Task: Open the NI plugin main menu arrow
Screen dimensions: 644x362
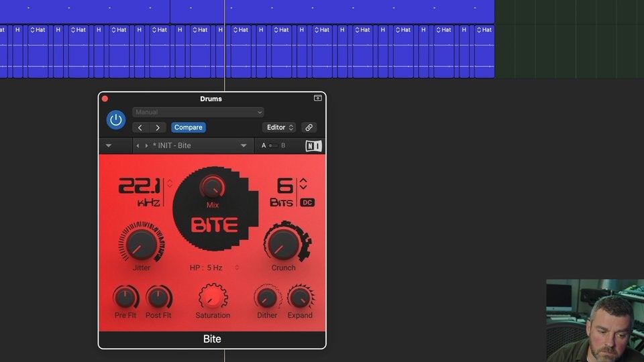Action: 109,145
